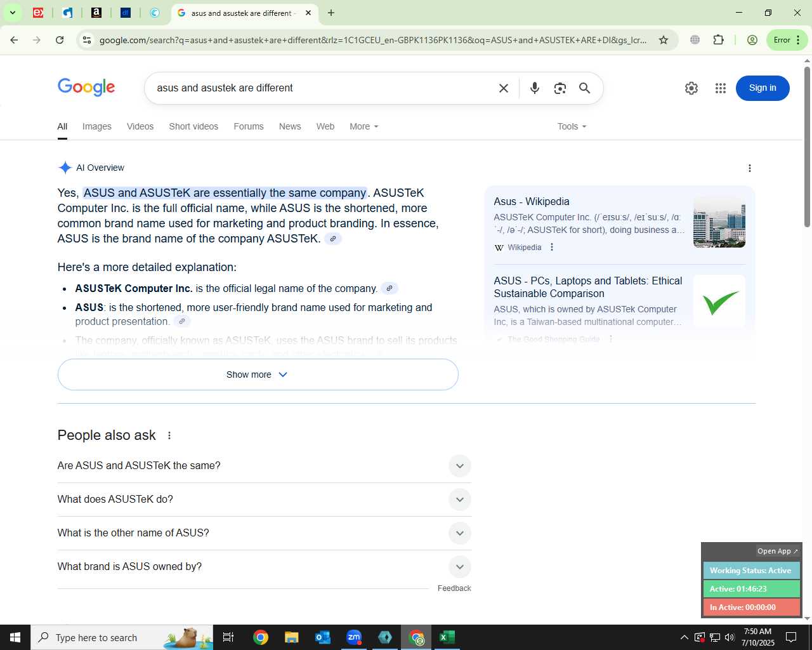Open the source link chip after 'company ASUSTeK.'
This screenshot has height=650, width=812.
(x=333, y=239)
